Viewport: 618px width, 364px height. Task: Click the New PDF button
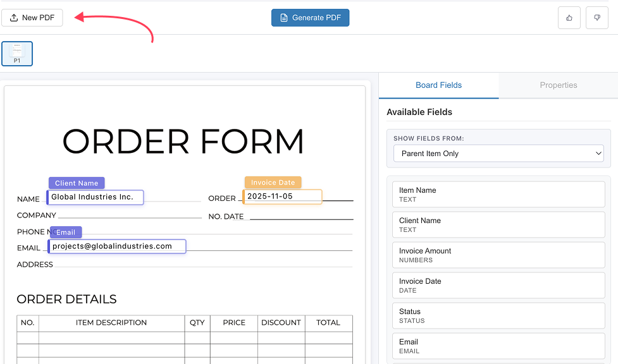tap(32, 17)
